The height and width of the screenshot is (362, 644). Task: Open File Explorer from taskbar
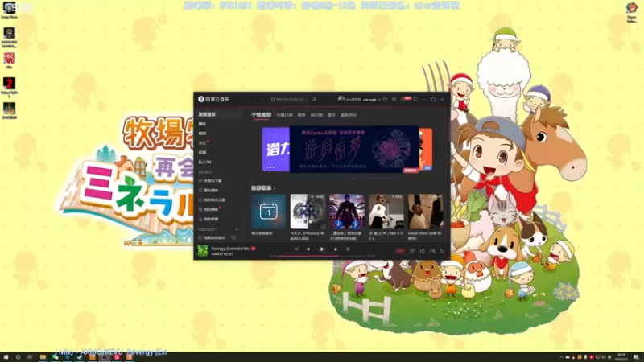point(43,357)
